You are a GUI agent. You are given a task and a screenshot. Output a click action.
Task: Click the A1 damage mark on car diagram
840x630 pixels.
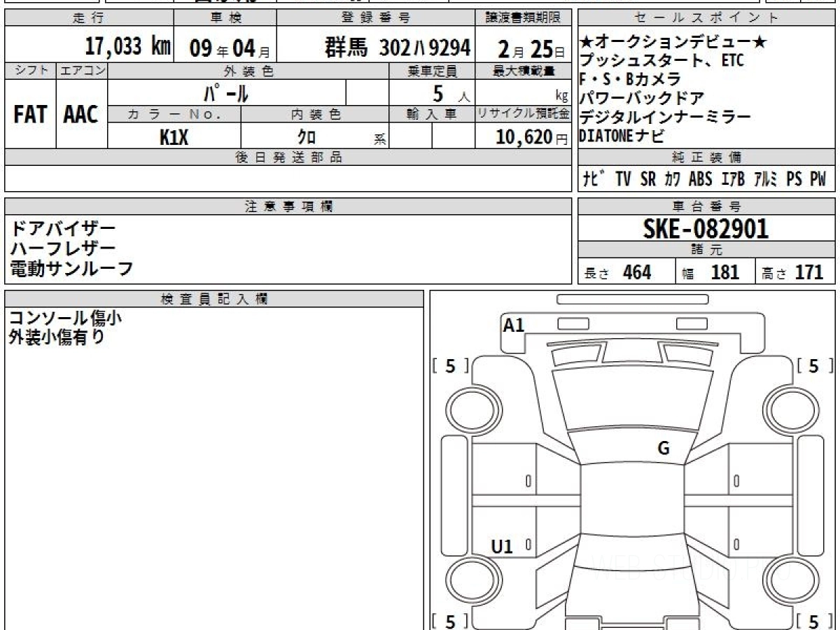click(x=514, y=325)
